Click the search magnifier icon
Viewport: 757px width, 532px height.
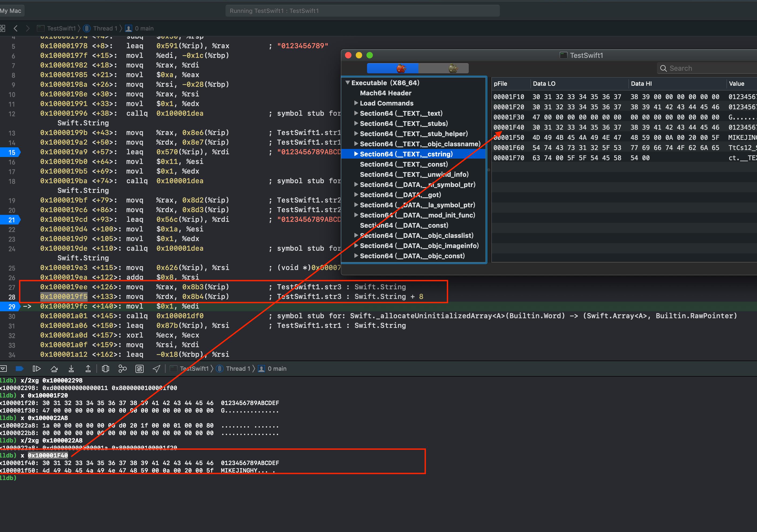coord(663,68)
